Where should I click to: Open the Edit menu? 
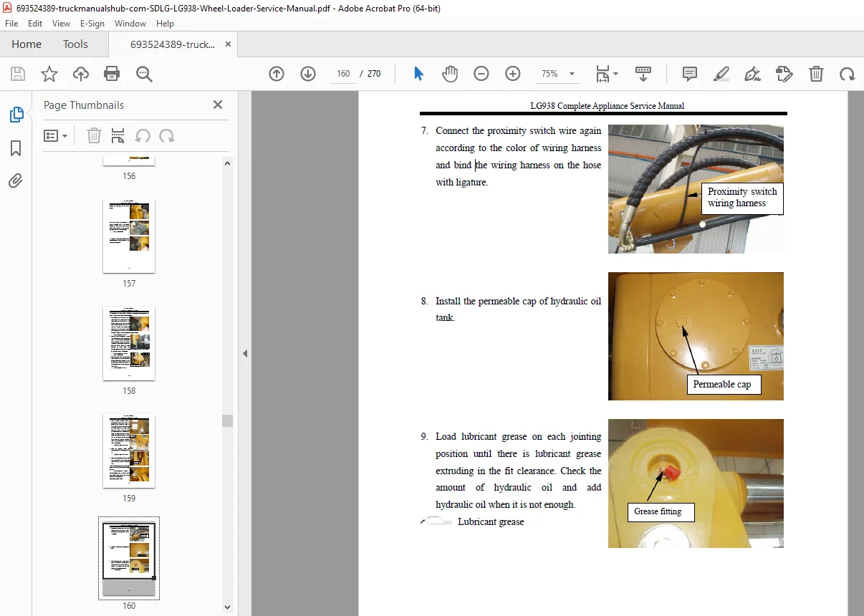(34, 24)
